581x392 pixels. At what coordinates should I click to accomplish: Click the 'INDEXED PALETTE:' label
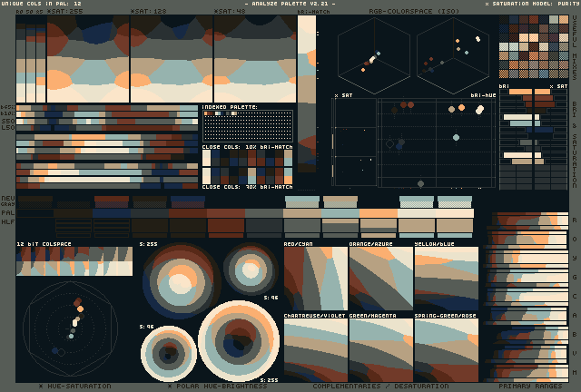pyautogui.click(x=230, y=107)
